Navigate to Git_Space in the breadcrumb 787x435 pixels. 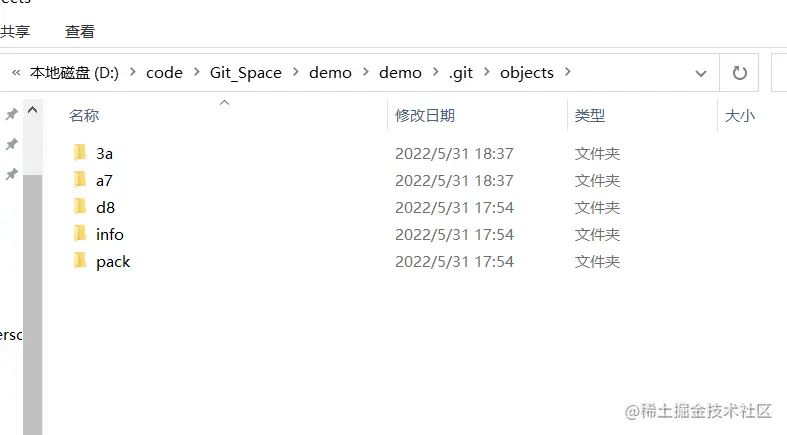tap(245, 73)
